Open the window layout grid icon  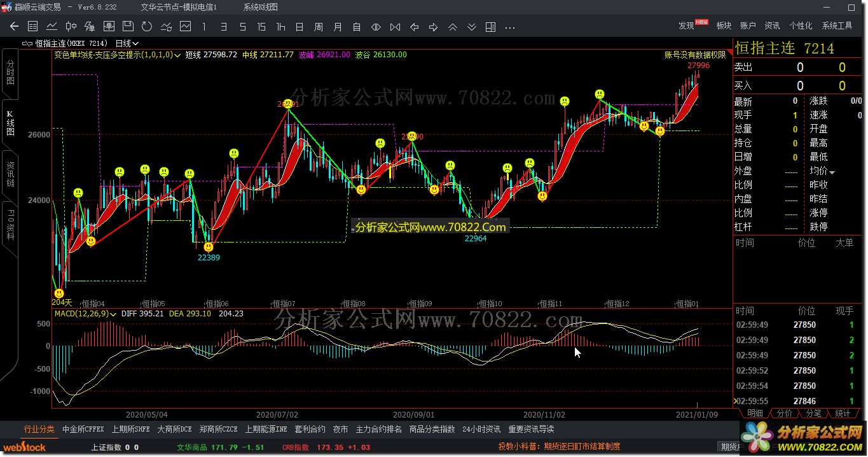tap(490, 27)
